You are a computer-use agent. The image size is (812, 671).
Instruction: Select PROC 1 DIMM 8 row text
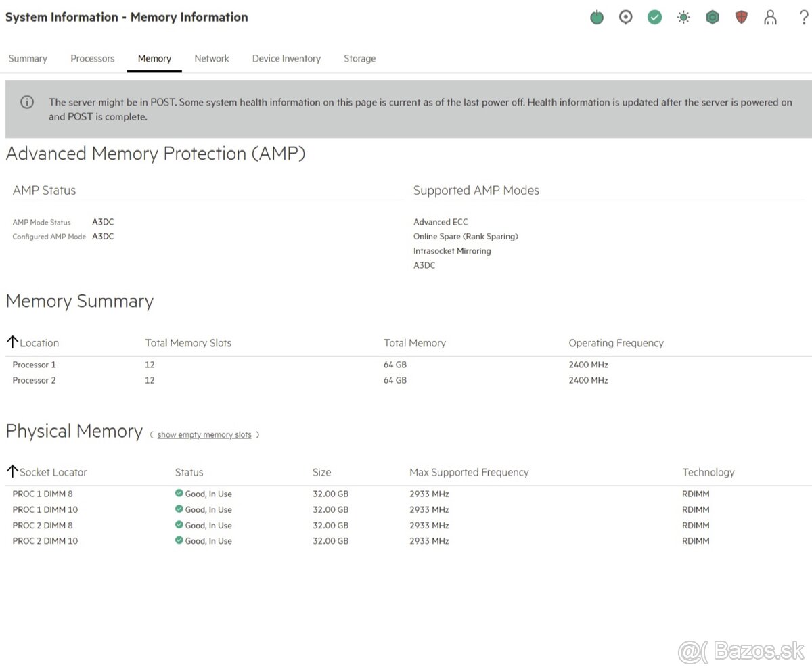tap(43, 494)
